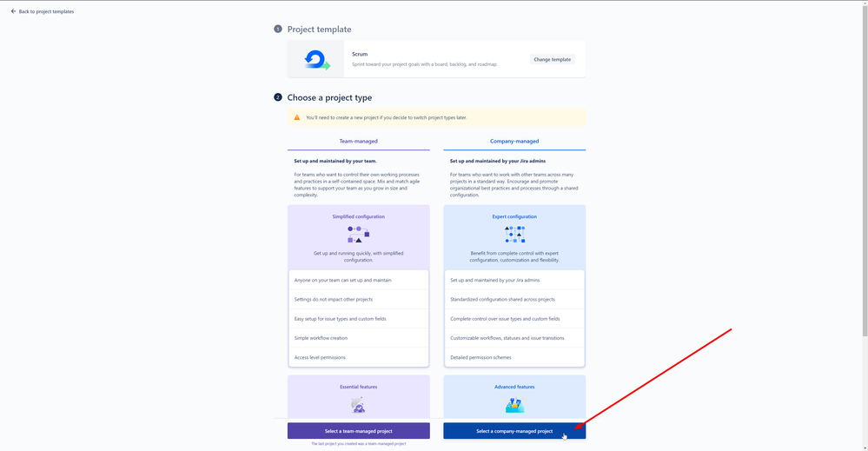Select a company-managed project

(x=514, y=431)
